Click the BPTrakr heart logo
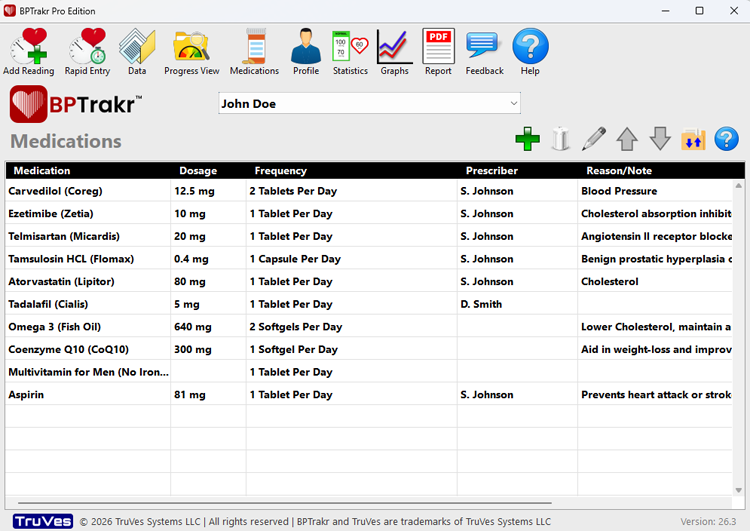The height and width of the screenshot is (531, 750). click(x=29, y=104)
